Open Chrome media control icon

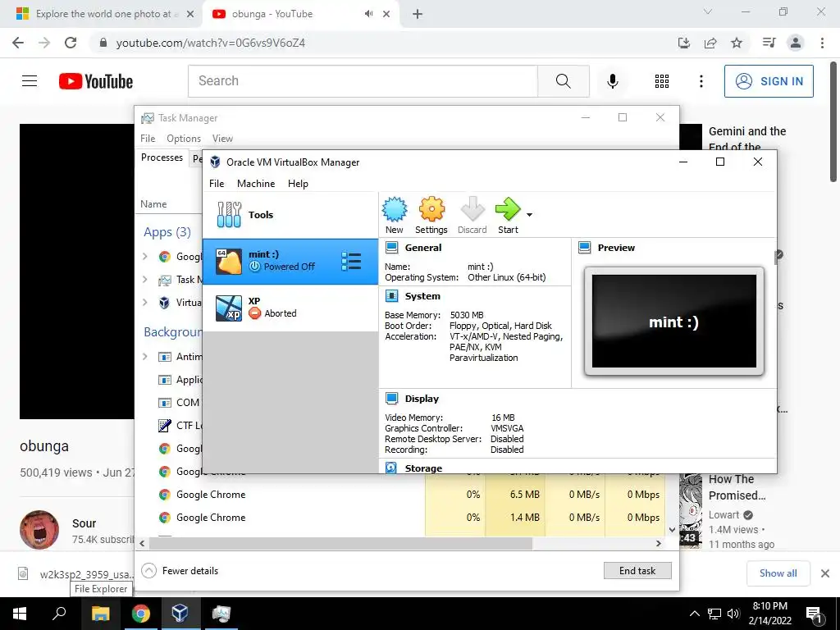pyautogui.click(x=769, y=43)
